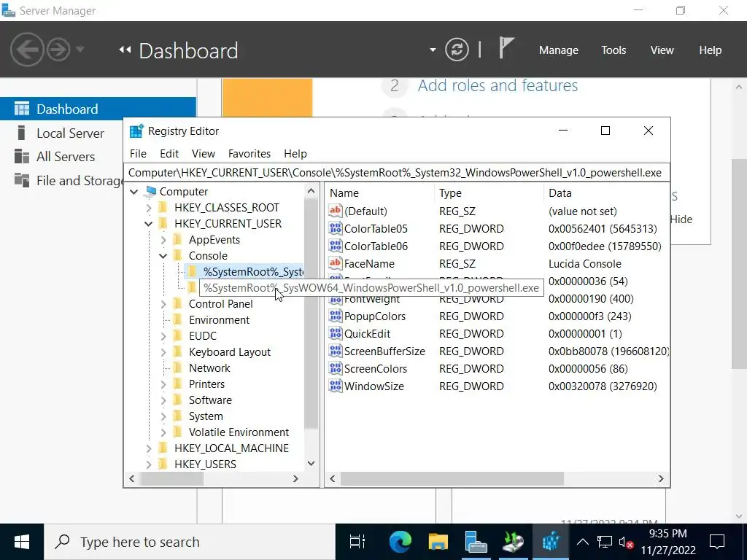Click the taskbar search box
The height and width of the screenshot is (560, 747).
click(x=190, y=542)
